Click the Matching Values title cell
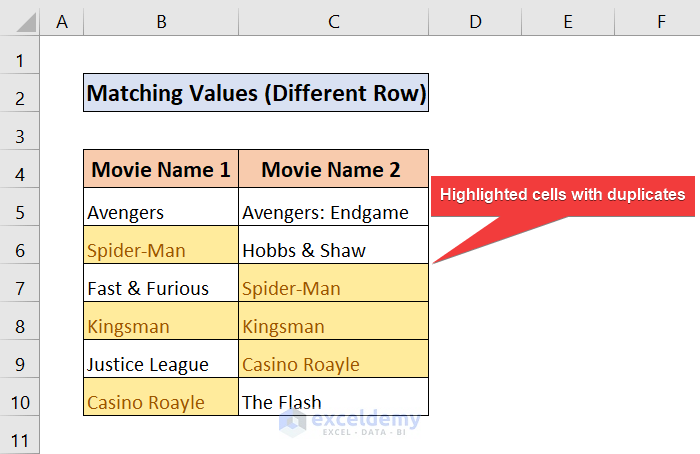 tap(256, 93)
